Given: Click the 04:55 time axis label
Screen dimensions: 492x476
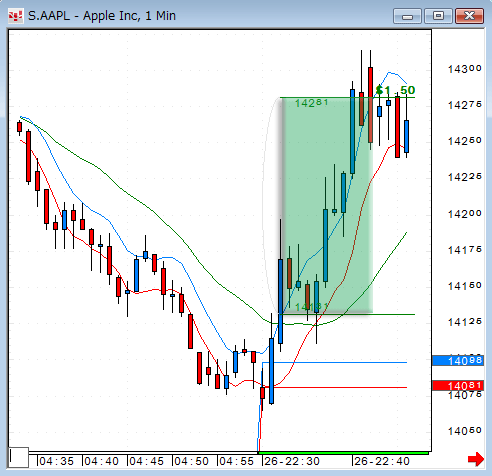Looking at the screenshot, I should click(x=236, y=461).
